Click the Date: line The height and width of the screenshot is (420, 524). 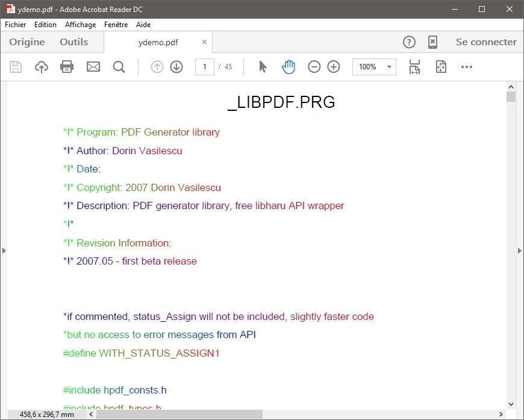(82, 169)
